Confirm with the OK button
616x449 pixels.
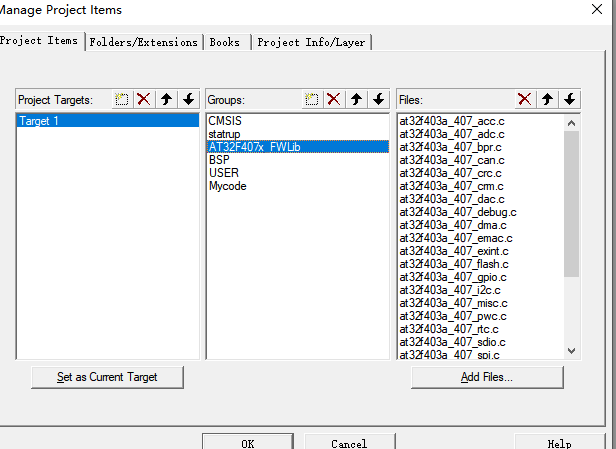pyautogui.click(x=248, y=443)
